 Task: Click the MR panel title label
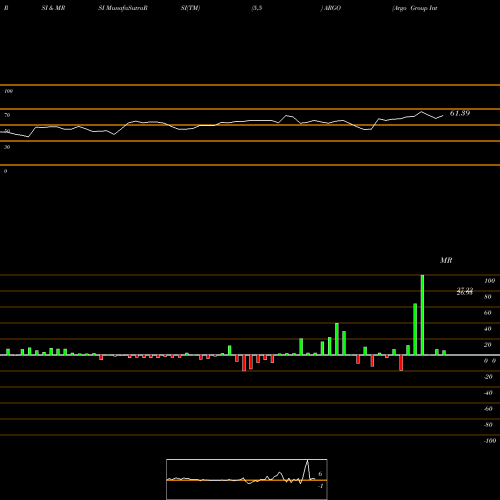[x=446, y=260]
